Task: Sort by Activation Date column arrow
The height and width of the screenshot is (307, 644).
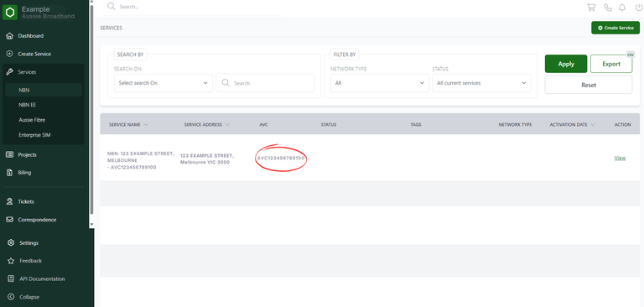Action: click(593, 124)
